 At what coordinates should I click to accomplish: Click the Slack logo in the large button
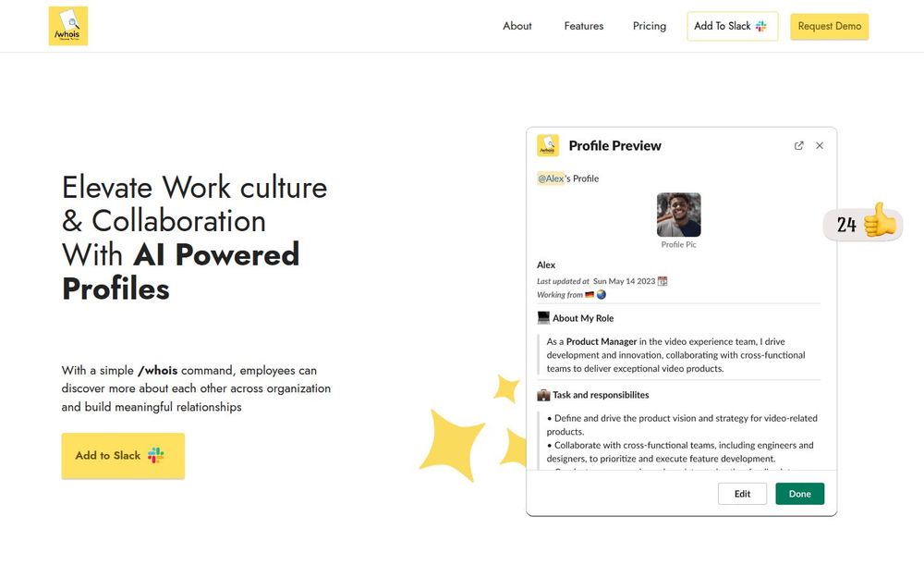pyautogui.click(x=155, y=455)
